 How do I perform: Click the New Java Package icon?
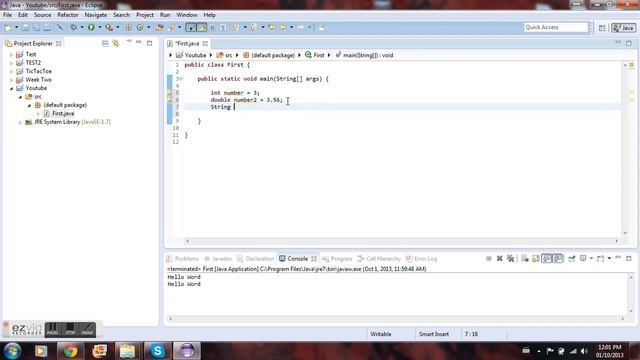129,27
